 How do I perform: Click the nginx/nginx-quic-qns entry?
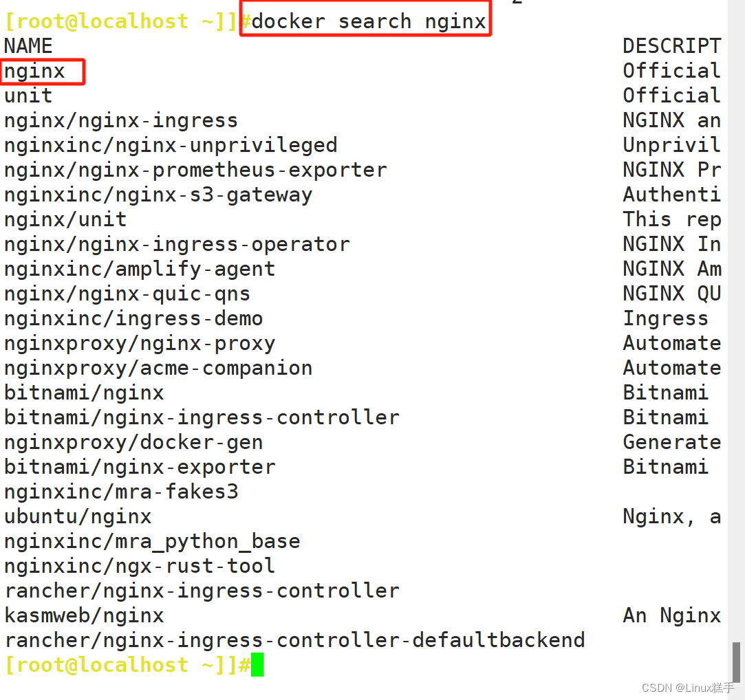point(127,294)
